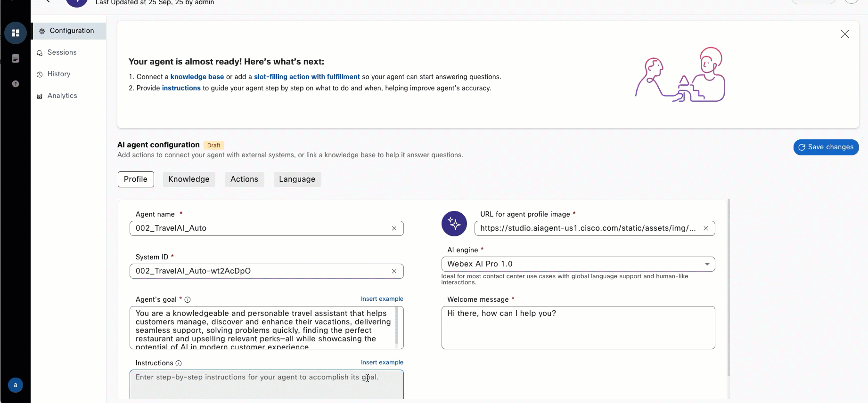868x403 pixels.
Task: Clear the System ID field with X icon
Action: (394, 271)
